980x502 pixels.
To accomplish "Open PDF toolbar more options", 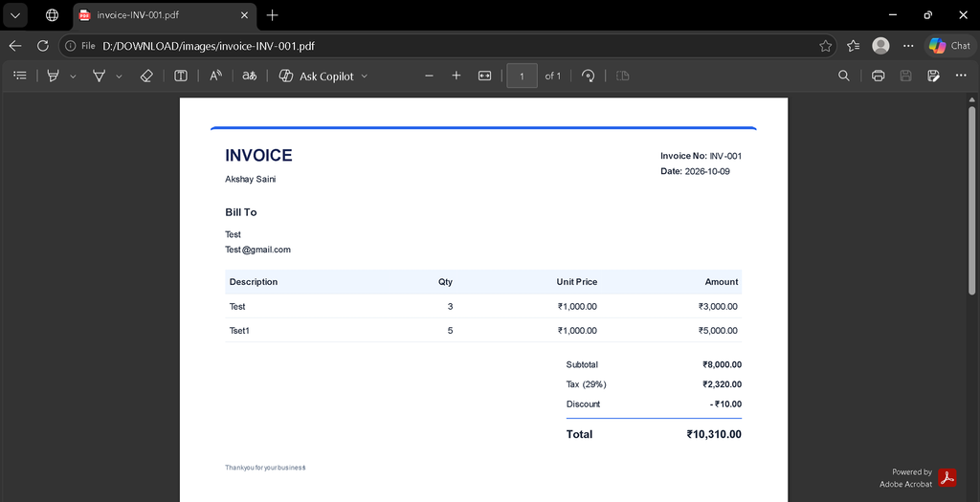I will pyautogui.click(x=961, y=76).
